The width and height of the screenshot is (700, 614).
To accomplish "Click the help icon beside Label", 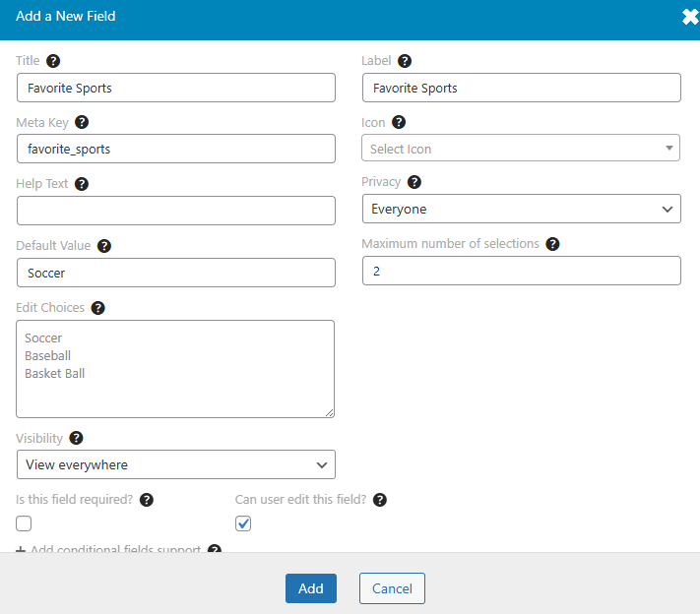I will (405, 61).
